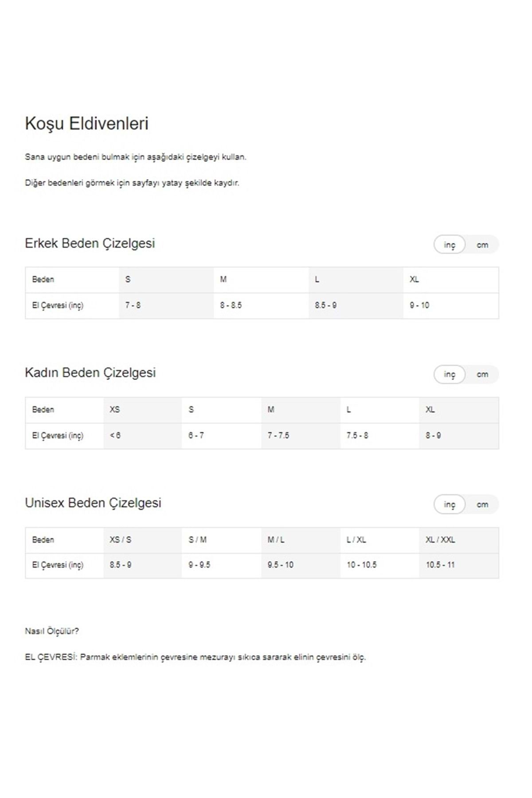Switch Kadın Beden Çizelgesi to cm
The width and height of the screenshot is (532, 798).
(x=482, y=375)
